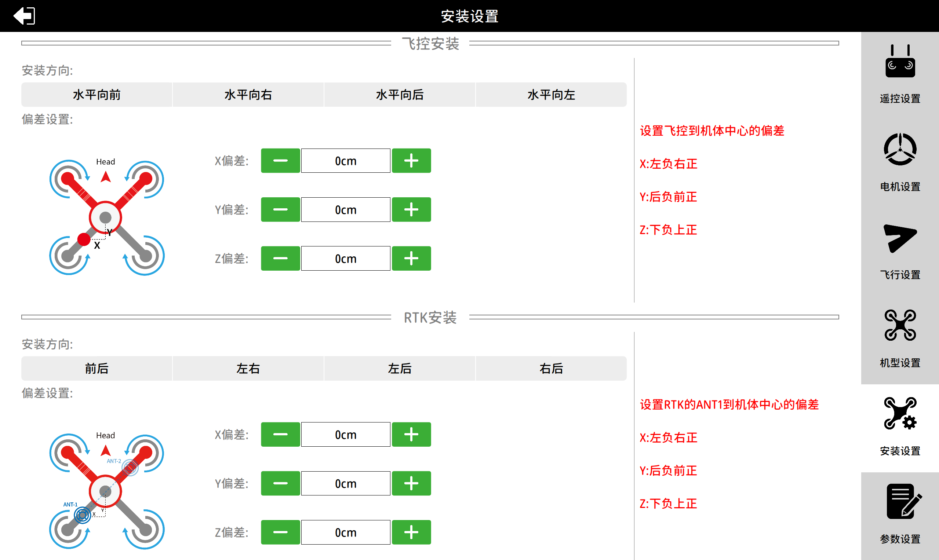Decrease RTK X偏差 with minus button

click(280, 434)
